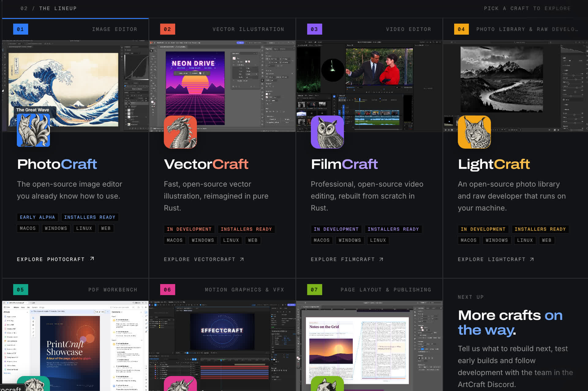588x391 pixels.
Task: Click the arrow icon after Explore VectorCraft
Action: pyautogui.click(x=242, y=259)
